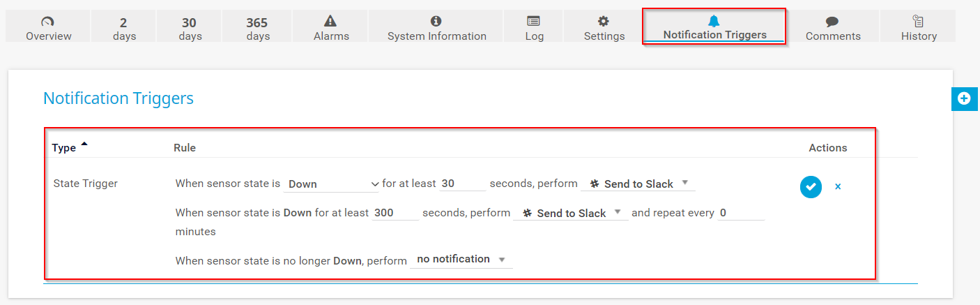Screen dimensions: 980x305
Task: Sort triggers by Type column header
Action: [x=64, y=148]
